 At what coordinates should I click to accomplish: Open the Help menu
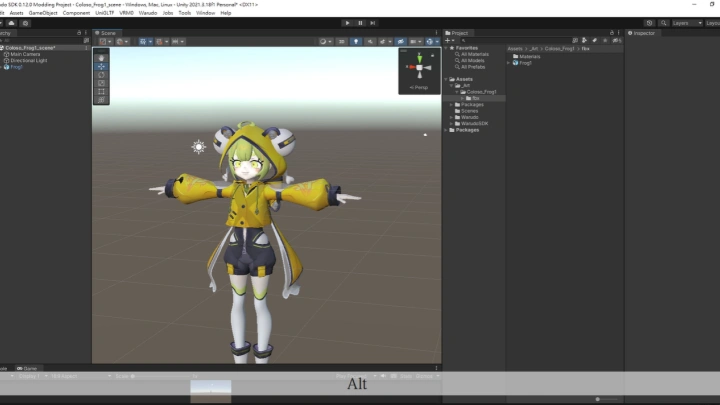click(x=225, y=13)
